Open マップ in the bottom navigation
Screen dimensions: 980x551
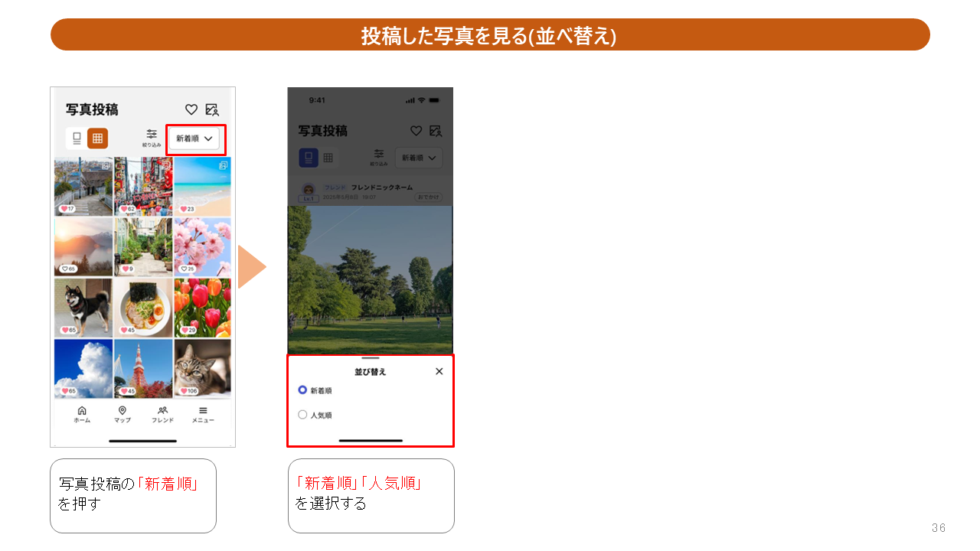(x=122, y=415)
